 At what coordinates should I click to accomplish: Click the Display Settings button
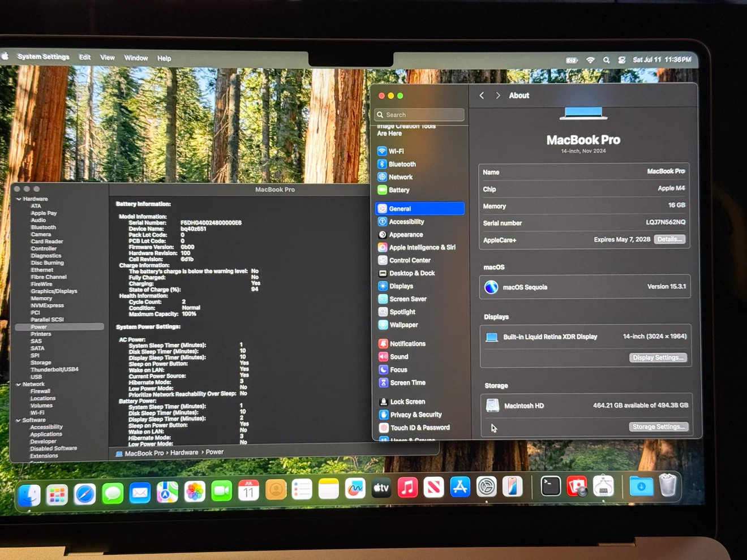click(x=659, y=357)
